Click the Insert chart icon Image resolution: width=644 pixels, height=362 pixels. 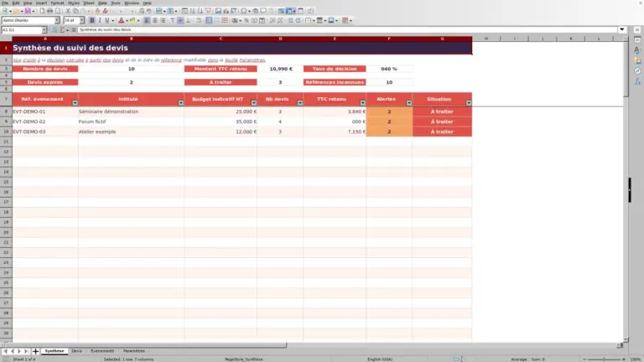(226, 11)
